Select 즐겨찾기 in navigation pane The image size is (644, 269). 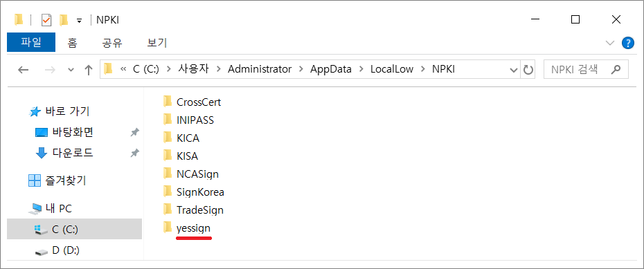coord(57,180)
